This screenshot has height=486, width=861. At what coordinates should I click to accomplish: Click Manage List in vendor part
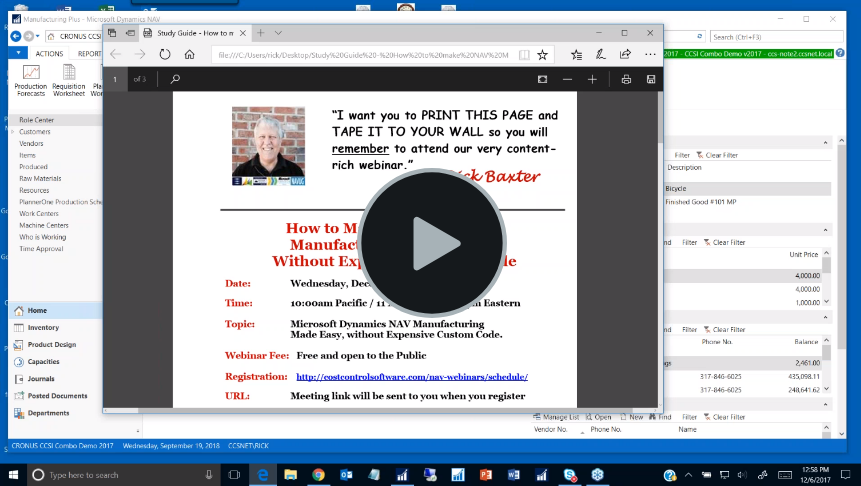point(556,417)
